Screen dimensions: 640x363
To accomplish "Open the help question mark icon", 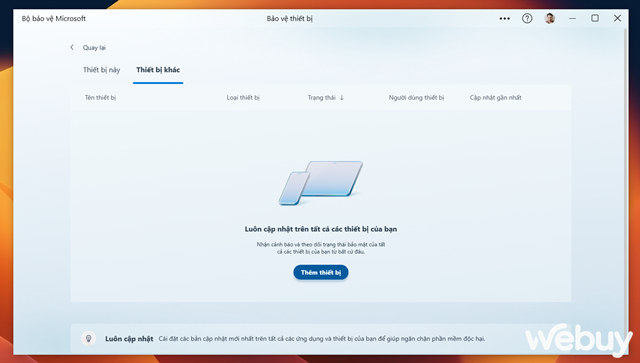I will [x=527, y=18].
